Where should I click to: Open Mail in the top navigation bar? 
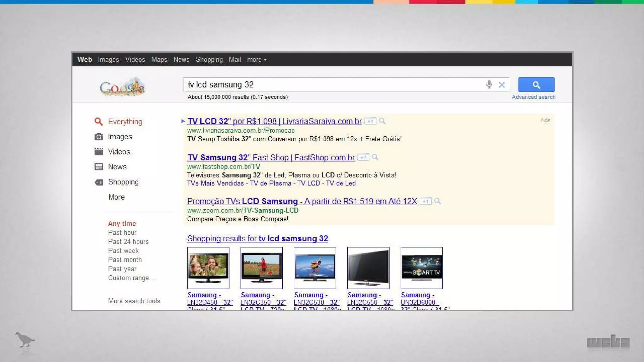pyautogui.click(x=235, y=60)
